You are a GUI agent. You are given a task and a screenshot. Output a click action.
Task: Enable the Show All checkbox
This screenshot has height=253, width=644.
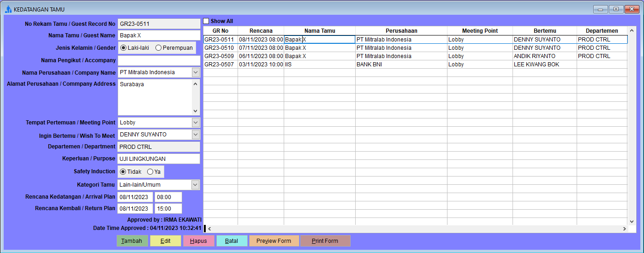click(x=206, y=21)
